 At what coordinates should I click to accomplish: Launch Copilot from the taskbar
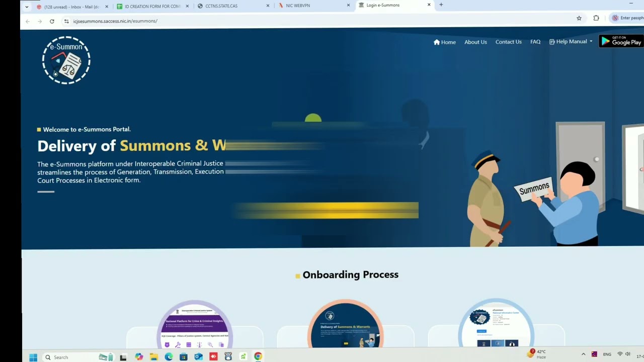point(139,357)
